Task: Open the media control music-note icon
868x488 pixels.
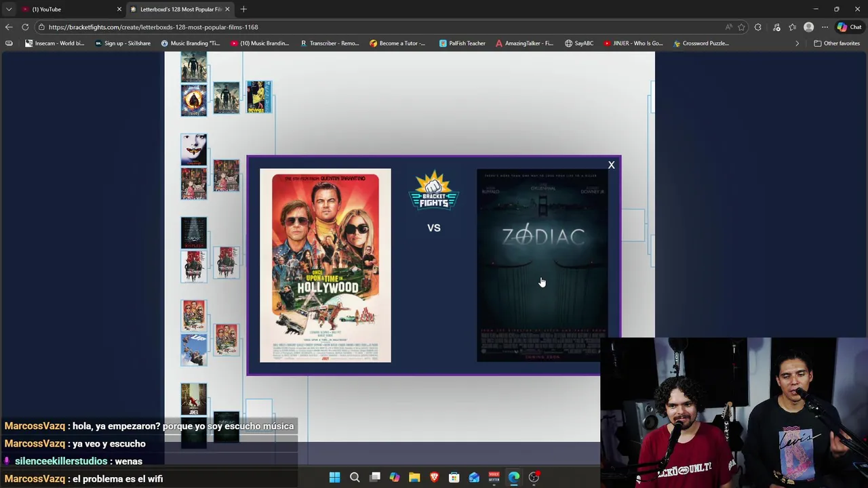Action: pos(776,27)
